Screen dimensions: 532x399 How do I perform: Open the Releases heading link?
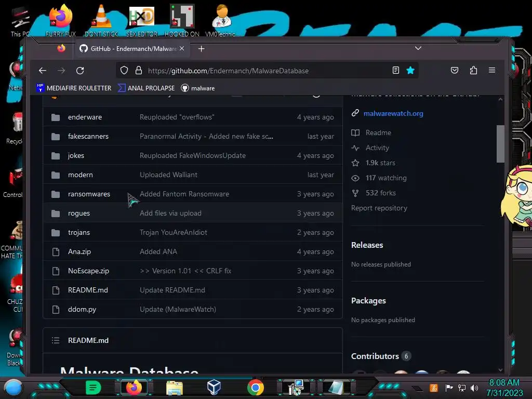[367, 245]
